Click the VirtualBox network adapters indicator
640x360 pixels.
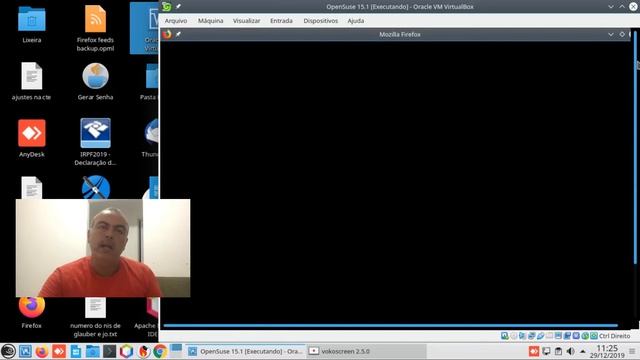click(531, 336)
